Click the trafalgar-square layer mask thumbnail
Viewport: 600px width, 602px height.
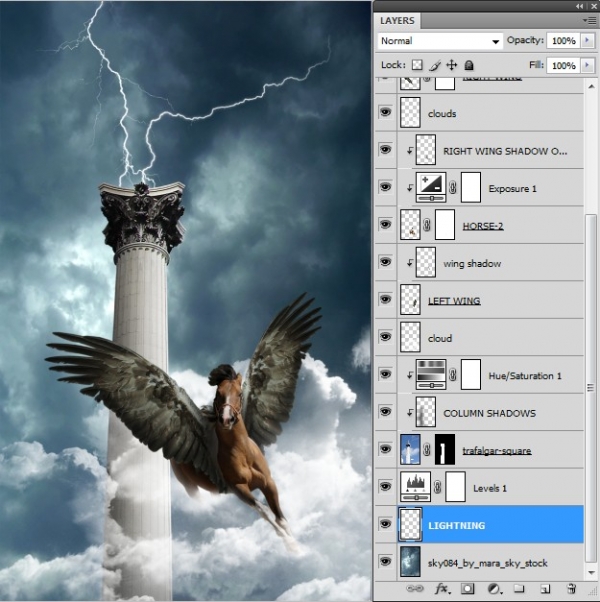coord(445,450)
